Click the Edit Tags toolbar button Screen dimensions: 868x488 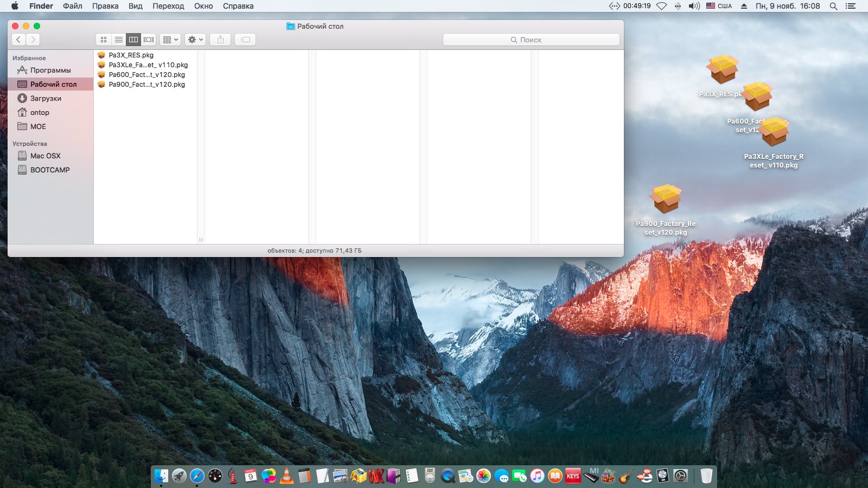coord(245,40)
